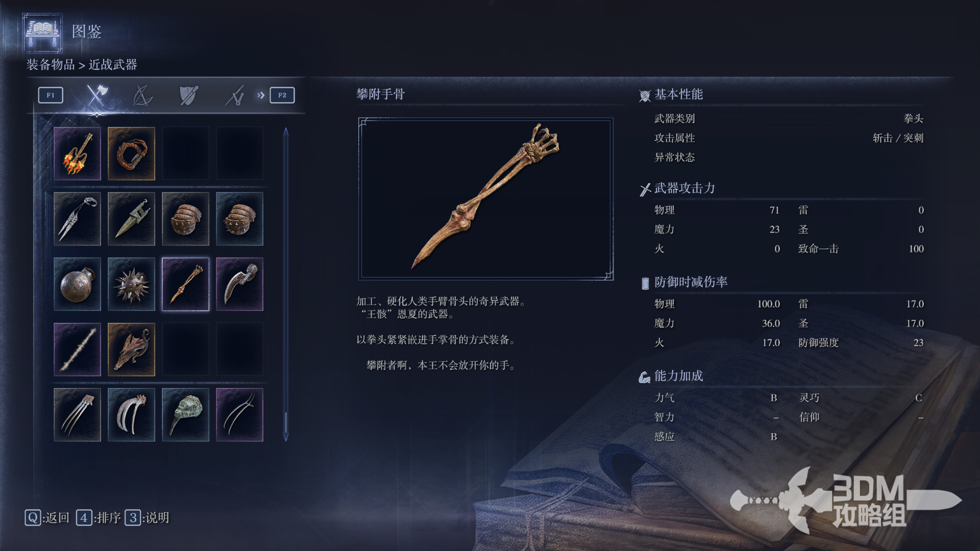Click the Q 返回 back button
Viewport: 980px width, 551px height.
pos(47,518)
